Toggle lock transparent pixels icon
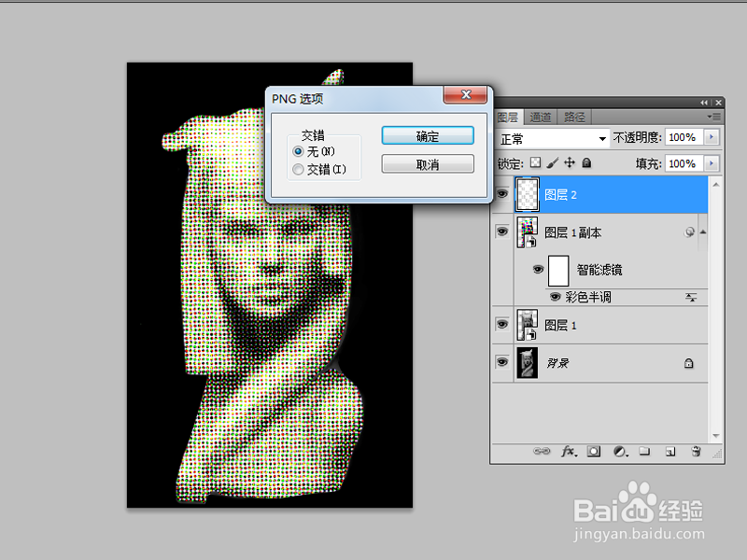This screenshot has height=560, width=747. [535, 162]
